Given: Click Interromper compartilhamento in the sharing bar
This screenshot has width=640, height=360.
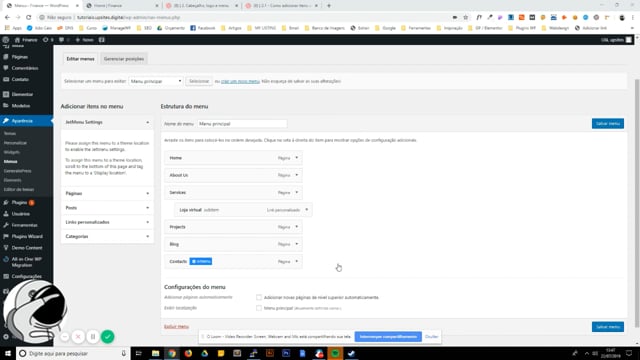Looking at the screenshot, I should tap(388, 337).
